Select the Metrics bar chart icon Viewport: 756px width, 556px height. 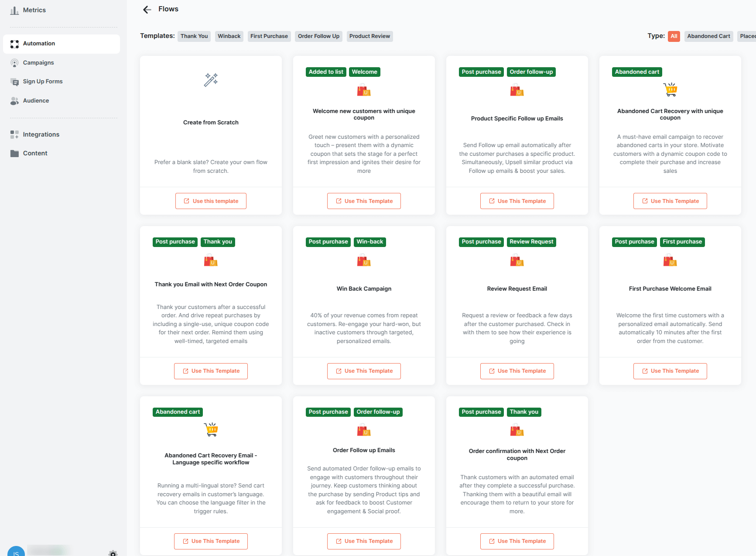pos(14,10)
